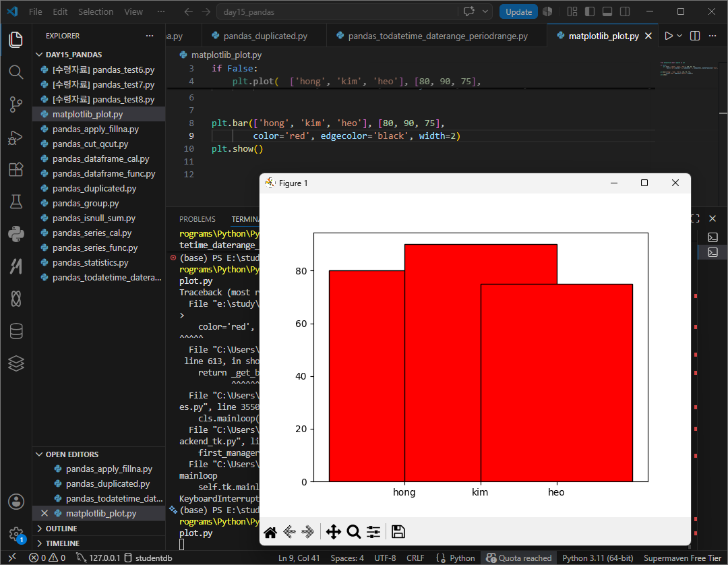Navigate forward with the title bar arrow

206,11
